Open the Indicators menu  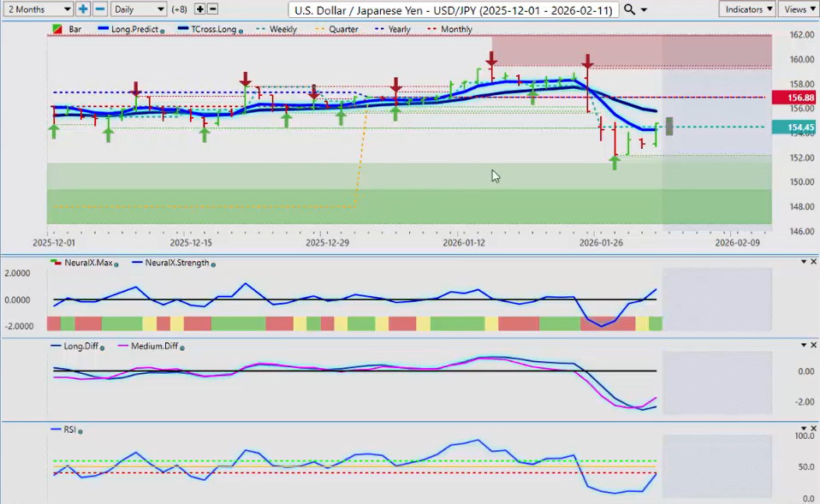point(747,9)
